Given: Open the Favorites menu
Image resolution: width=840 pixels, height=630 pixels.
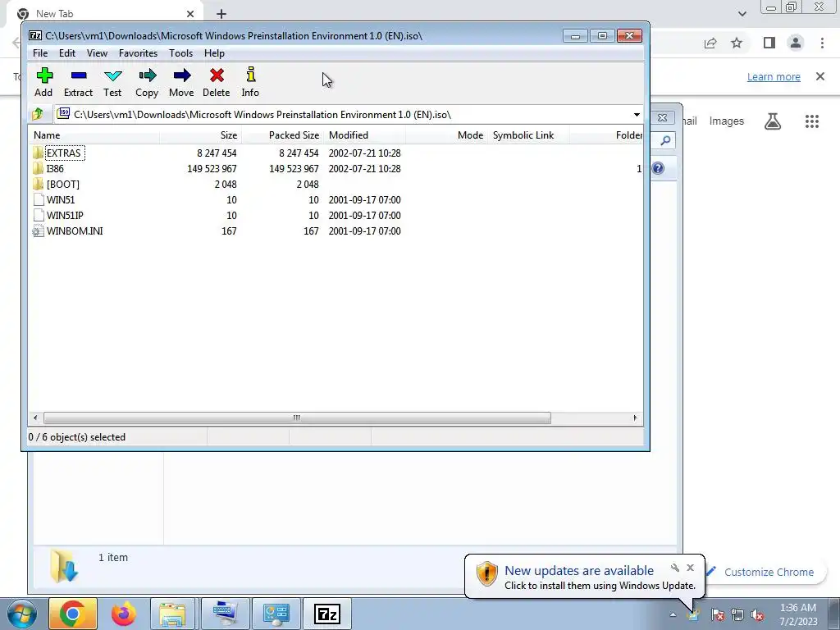Looking at the screenshot, I should coord(138,53).
